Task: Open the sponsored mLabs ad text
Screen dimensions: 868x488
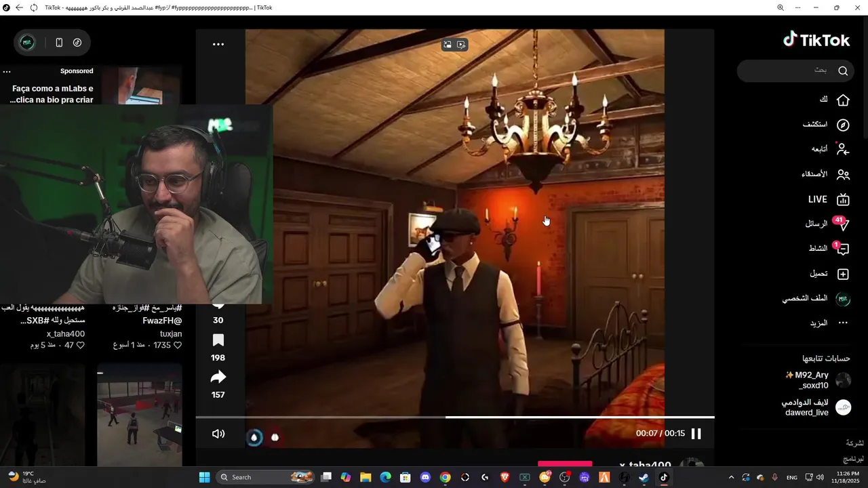Action: point(52,94)
